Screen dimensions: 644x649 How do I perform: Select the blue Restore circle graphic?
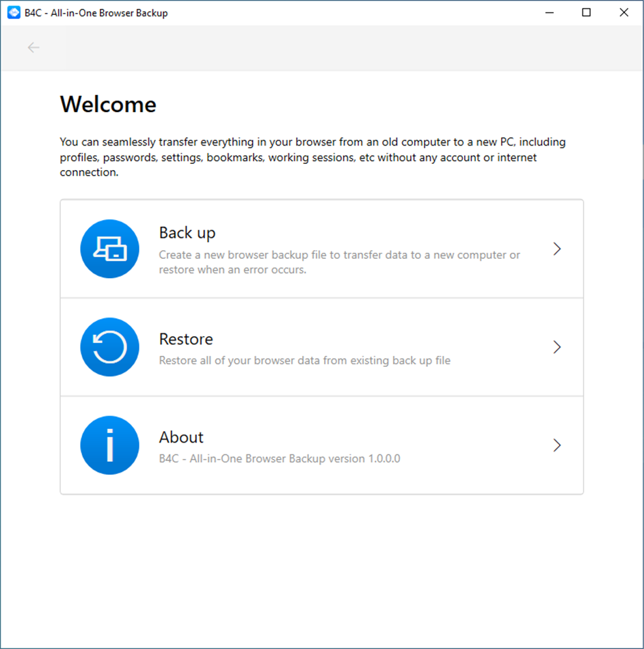(109, 347)
